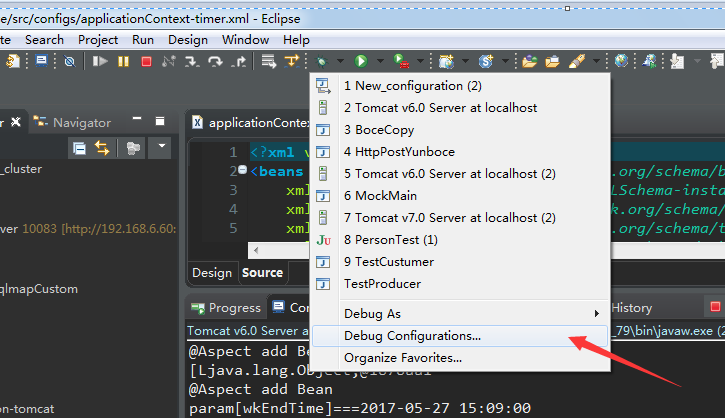Open the Progress view tab

pyautogui.click(x=226, y=308)
